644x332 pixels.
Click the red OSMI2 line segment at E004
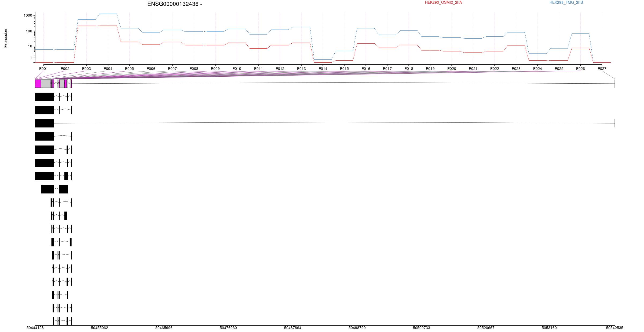coord(108,26)
